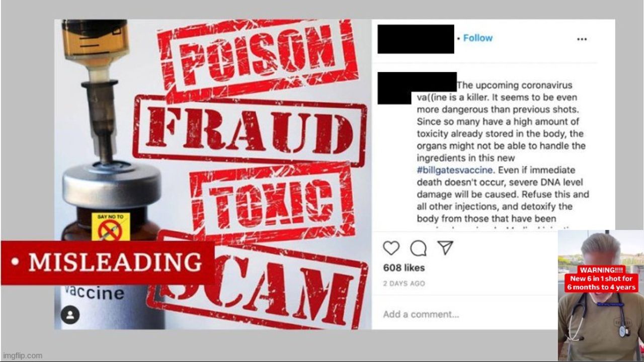The image size is (644, 362).
Task: Follow the account using the Follow link
Action: pyautogui.click(x=477, y=38)
